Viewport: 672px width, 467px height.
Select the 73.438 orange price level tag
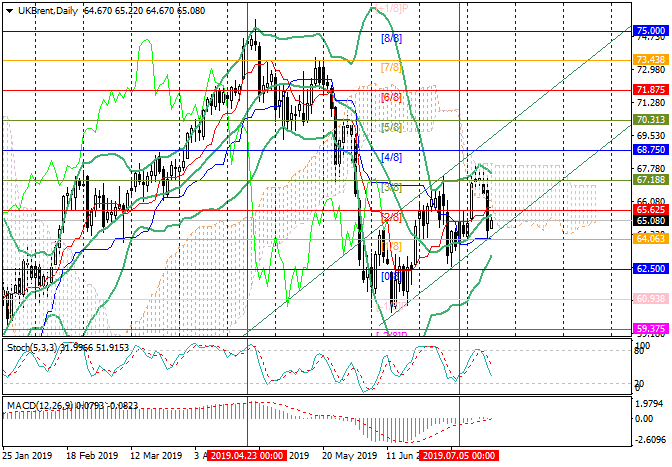click(650, 60)
